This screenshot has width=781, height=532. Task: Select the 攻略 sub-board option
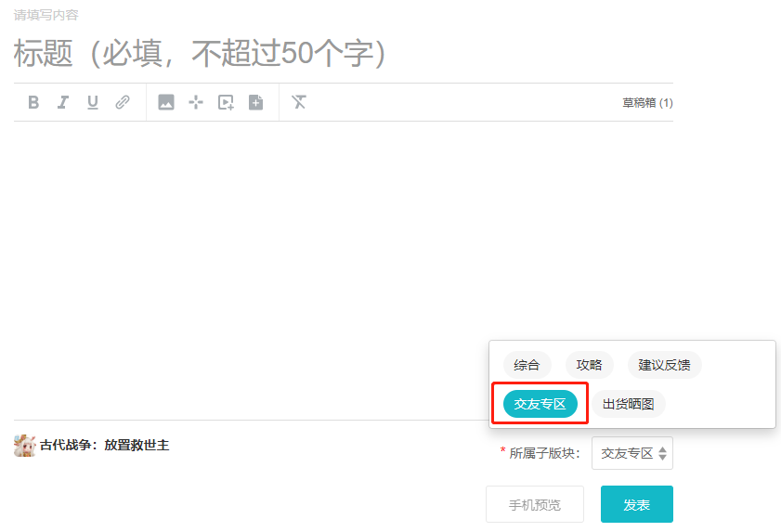click(590, 365)
